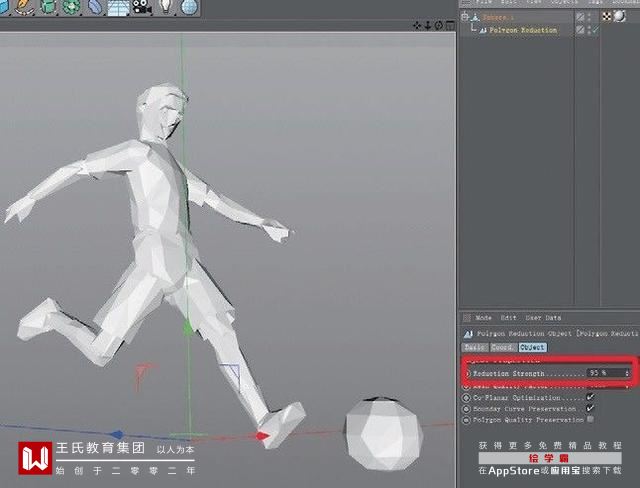Disable the Co-Planar Optimization checkbox
This screenshot has height=488, width=640.
pos(590,397)
